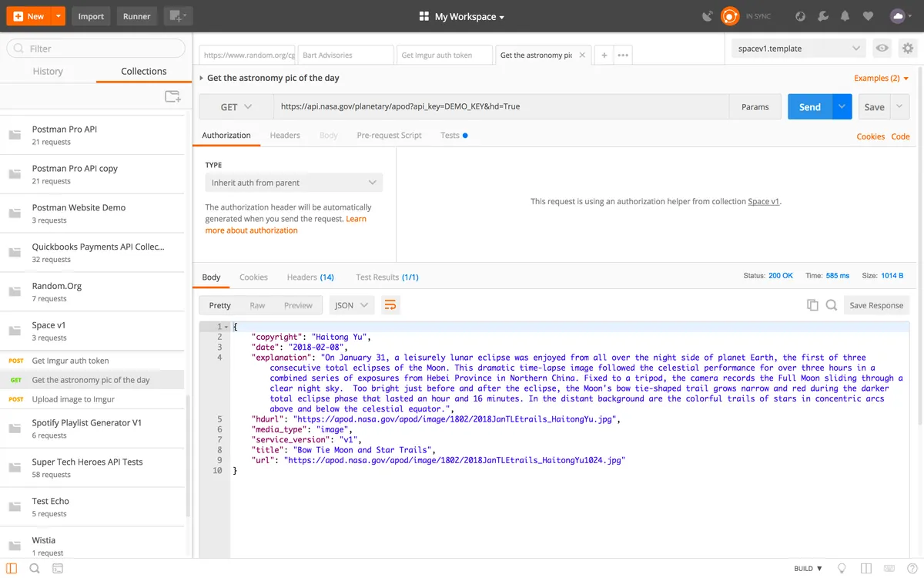924x578 pixels.
Task: Search within the response body
Action: pyautogui.click(x=832, y=305)
